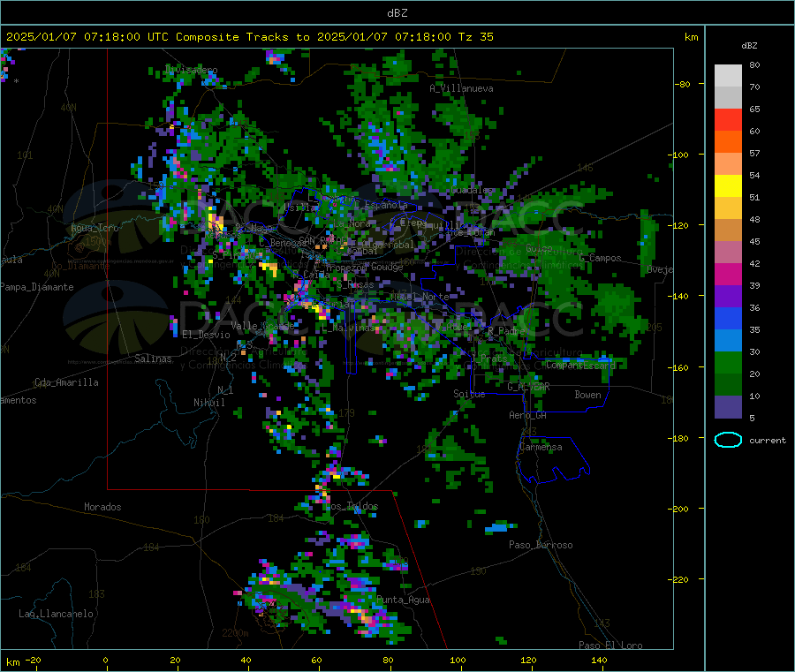Click the '140' tick on the horizontal axis
The height and width of the screenshot is (672, 795).
coord(599,660)
